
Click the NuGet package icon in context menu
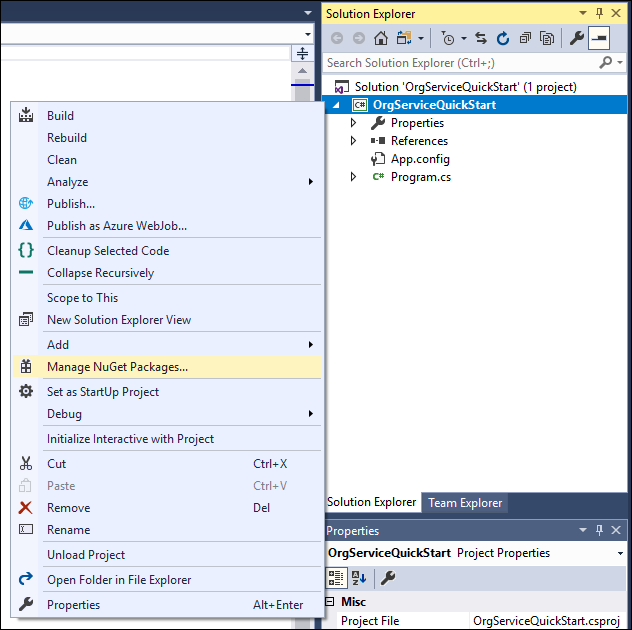26,366
